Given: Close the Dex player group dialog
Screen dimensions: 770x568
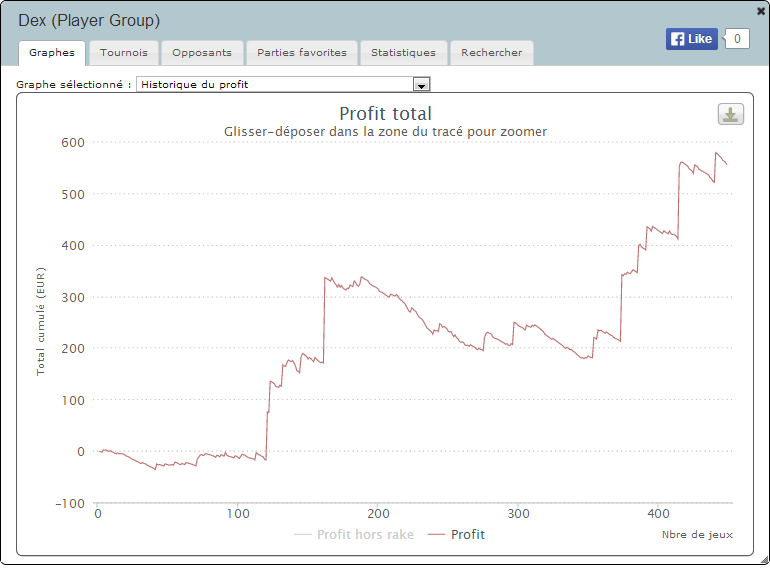Looking at the screenshot, I should [761, 9].
